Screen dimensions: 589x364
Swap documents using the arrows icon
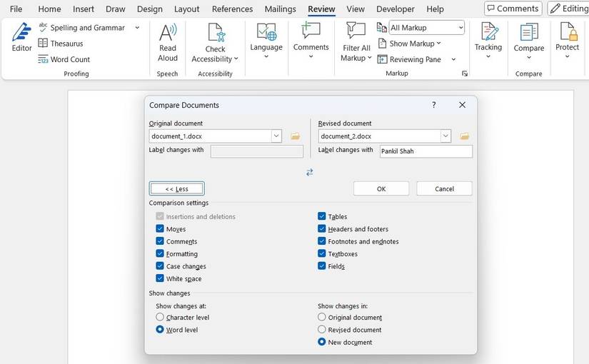click(x=310, y=172)
